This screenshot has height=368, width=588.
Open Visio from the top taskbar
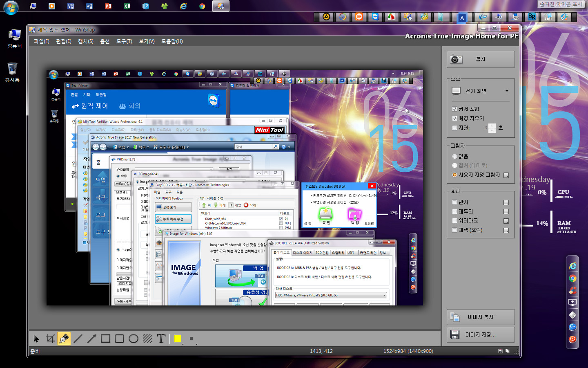[x=70, y=6]
